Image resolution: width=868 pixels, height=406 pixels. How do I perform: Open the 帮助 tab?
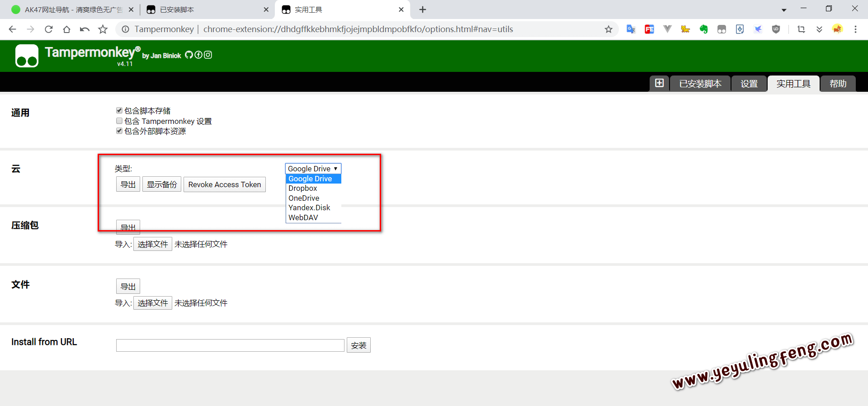point(838,84)
